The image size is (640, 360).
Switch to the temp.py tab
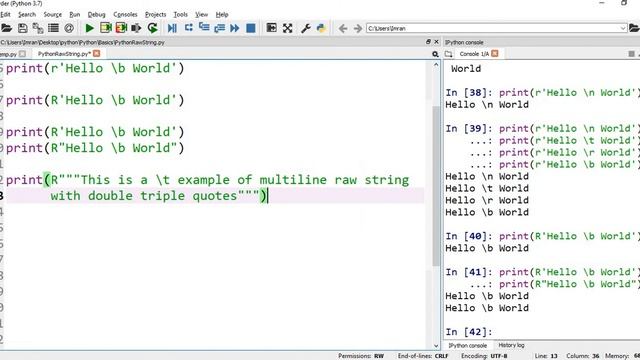[x=8, y=54]
